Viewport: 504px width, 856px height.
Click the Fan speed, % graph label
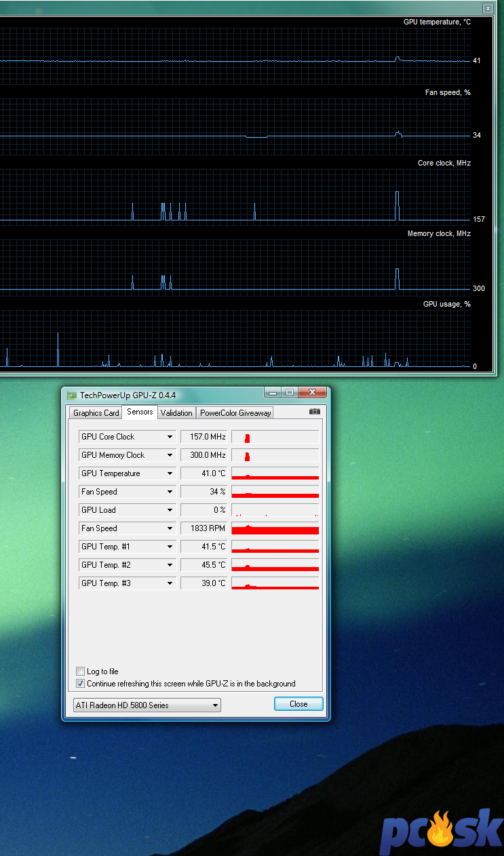448,92
